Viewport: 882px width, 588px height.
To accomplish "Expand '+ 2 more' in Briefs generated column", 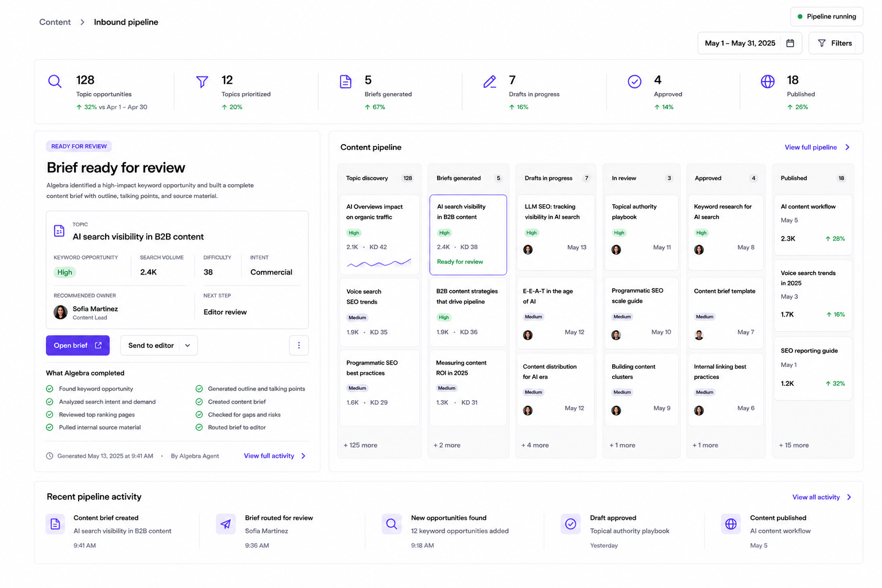I will (447, 445).
